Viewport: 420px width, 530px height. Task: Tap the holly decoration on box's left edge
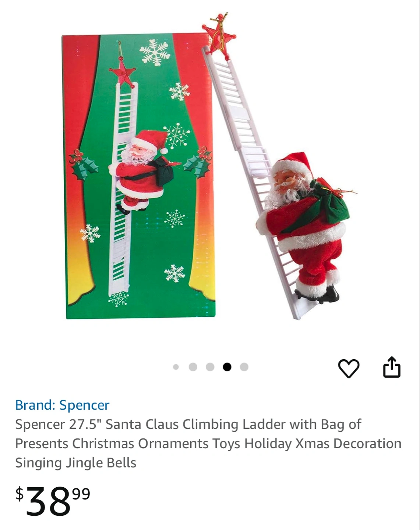[83, 165]
